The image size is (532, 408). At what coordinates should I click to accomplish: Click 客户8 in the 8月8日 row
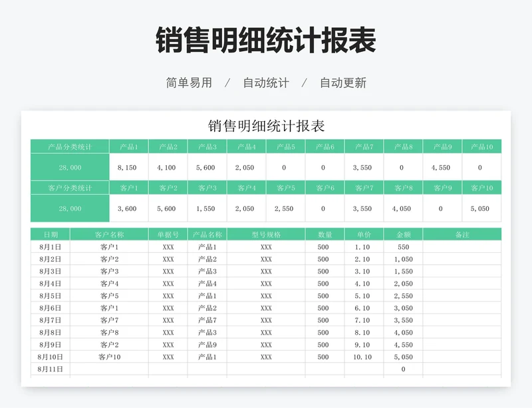(109, 333)
